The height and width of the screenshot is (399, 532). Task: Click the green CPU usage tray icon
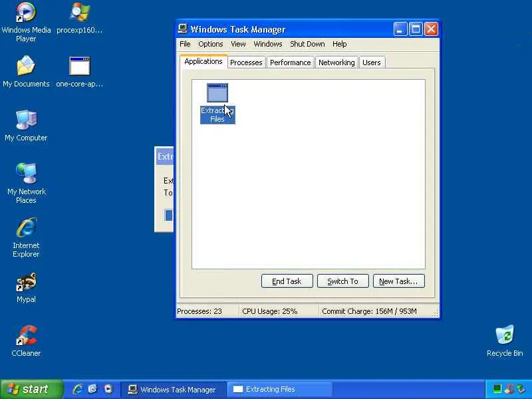[x=497, y=389]
